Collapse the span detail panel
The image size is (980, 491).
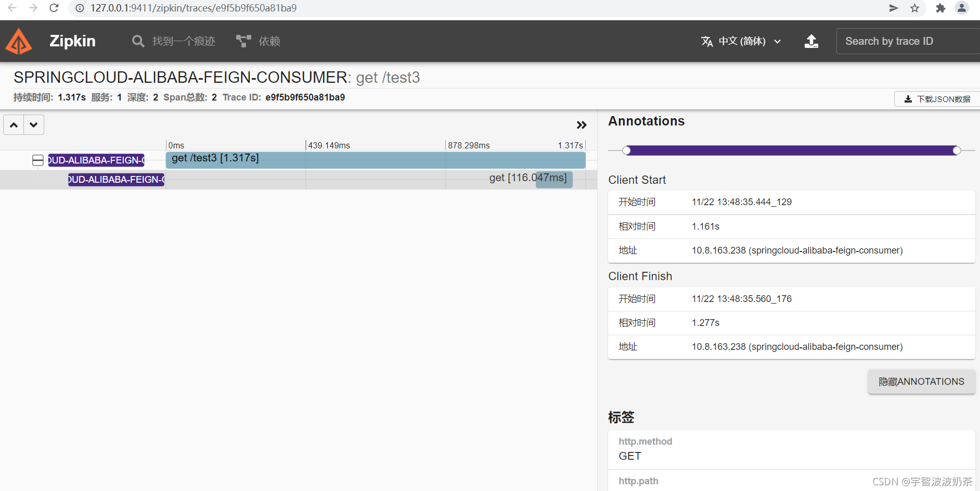[x=582, y=125]
